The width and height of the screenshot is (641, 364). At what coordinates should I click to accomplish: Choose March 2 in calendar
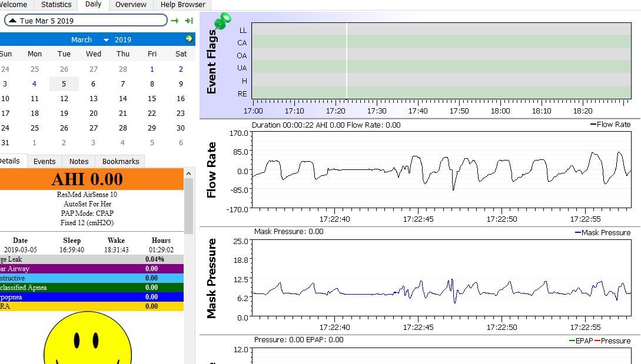click(181, 69)
